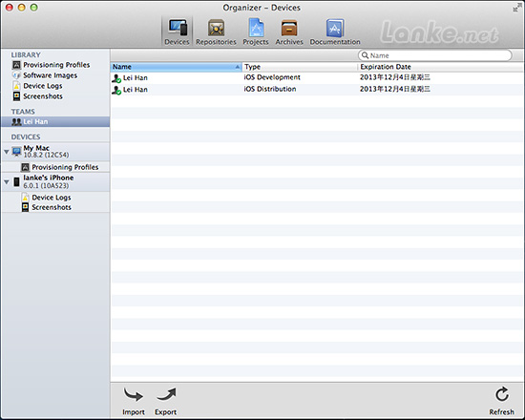
Task: Sort by the Name column header
Action: (176, 67)
